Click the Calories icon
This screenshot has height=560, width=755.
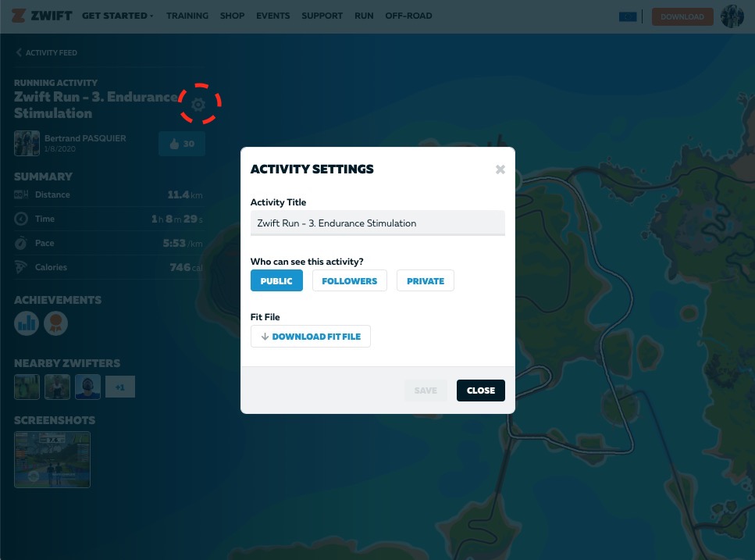[21, 267]
